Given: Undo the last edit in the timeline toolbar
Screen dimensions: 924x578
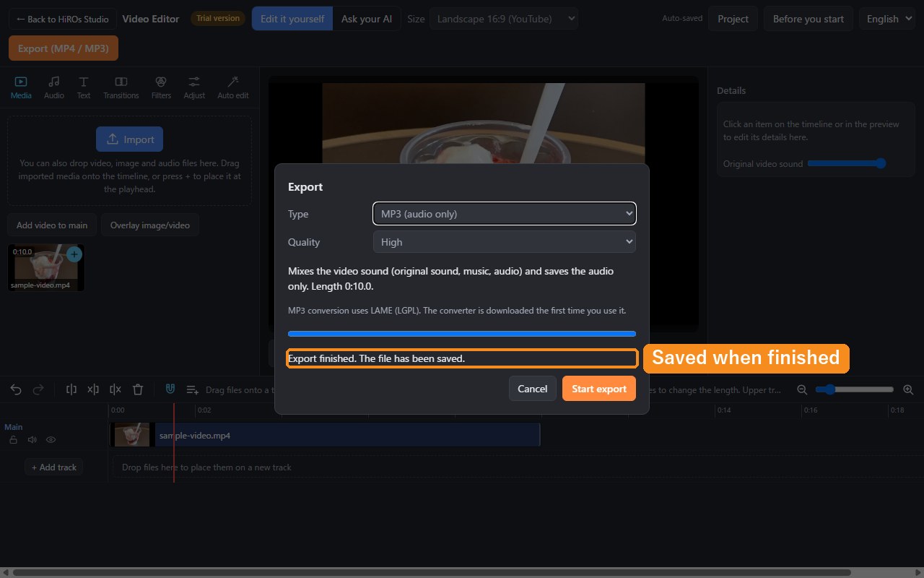Looking at the screenshot, I should pos(16,389).
